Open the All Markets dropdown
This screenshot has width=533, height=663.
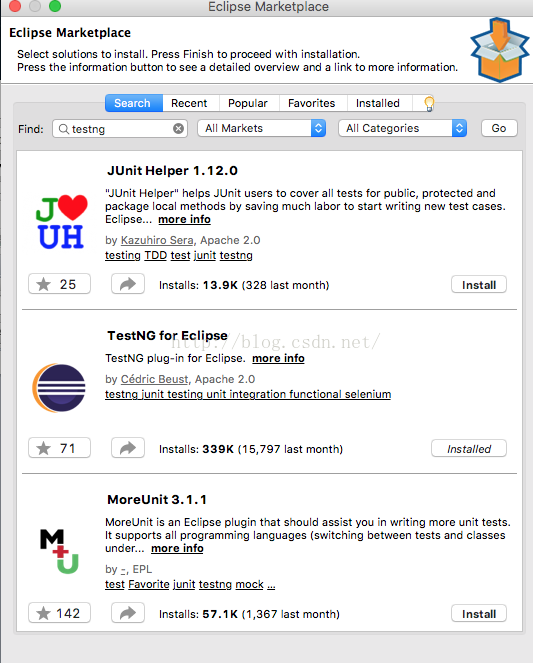pos(262,128)
